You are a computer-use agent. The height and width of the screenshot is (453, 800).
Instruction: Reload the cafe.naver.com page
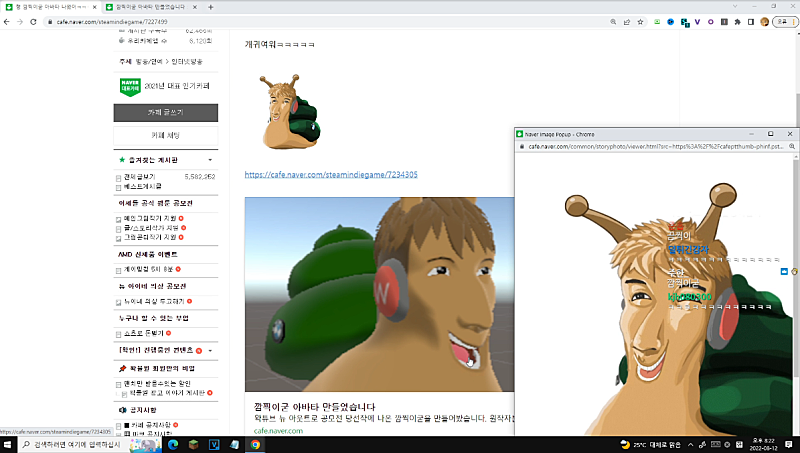[x=33, y=22]
